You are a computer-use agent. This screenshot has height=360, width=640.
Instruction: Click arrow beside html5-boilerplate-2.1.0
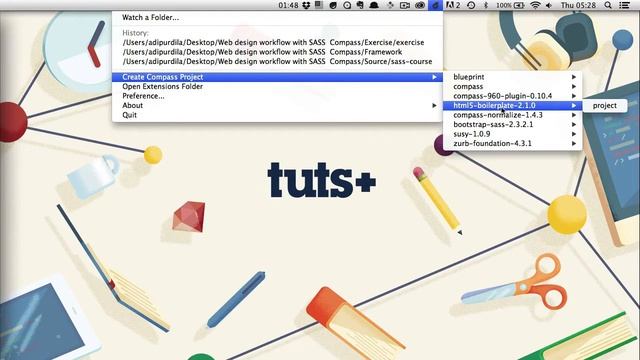pyautogui.click(x=574, y=105)
